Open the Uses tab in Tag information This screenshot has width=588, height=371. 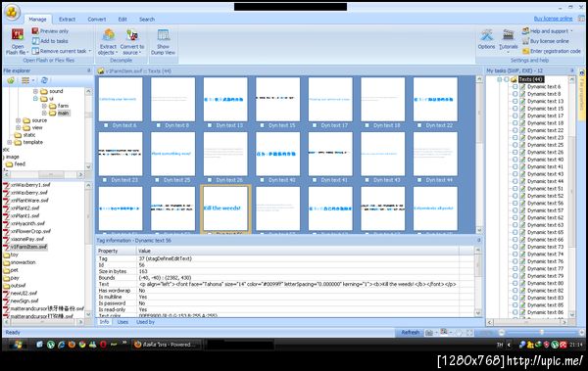(x=122, y=322)
